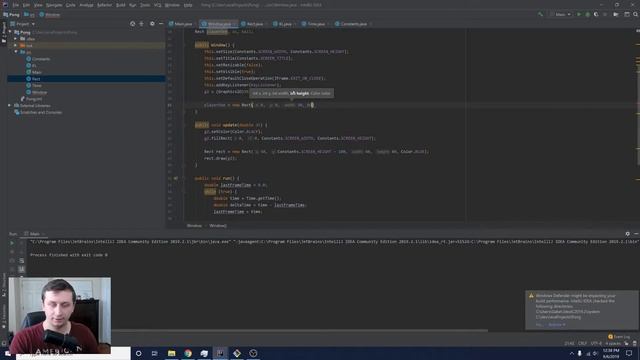This screenshot has height=360, width=640.
Task: Run the Main configuration with green play
Action: coord(578,14)
